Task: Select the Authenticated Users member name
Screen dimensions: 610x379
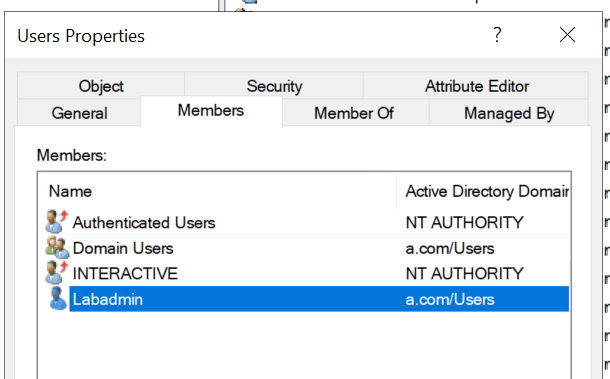Action: (144, 223)
